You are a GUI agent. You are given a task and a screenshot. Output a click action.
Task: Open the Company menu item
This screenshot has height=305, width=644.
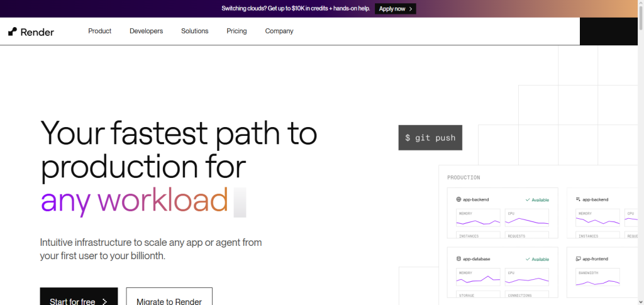coord(279,31)
